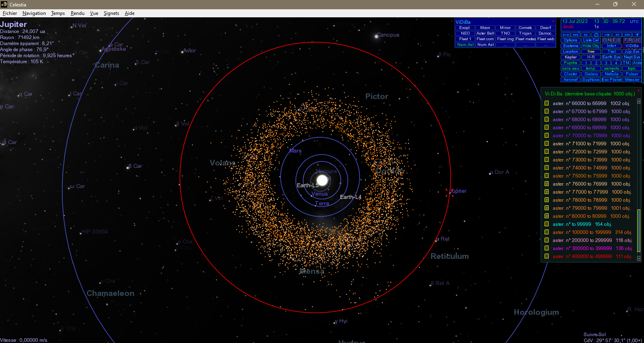This screenshot has width=644, height=343.
Task: Click the Liste Cel button
Action: click(591, 40)
